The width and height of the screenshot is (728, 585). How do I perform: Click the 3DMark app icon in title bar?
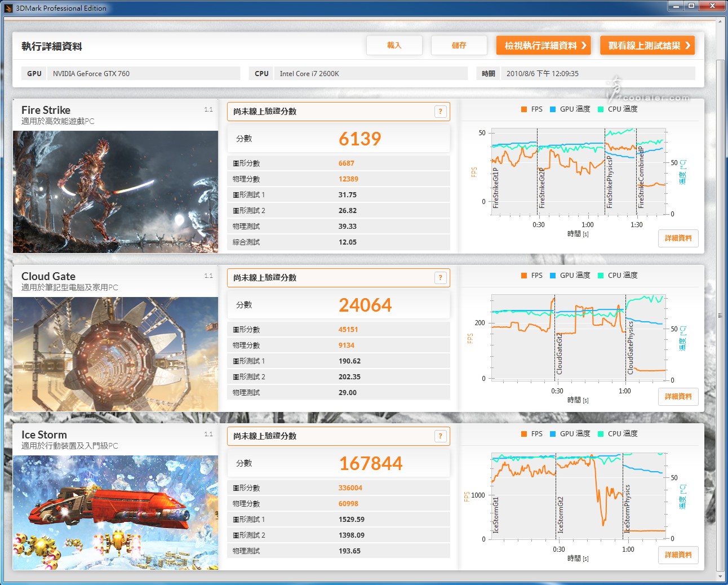coord(8,8)
